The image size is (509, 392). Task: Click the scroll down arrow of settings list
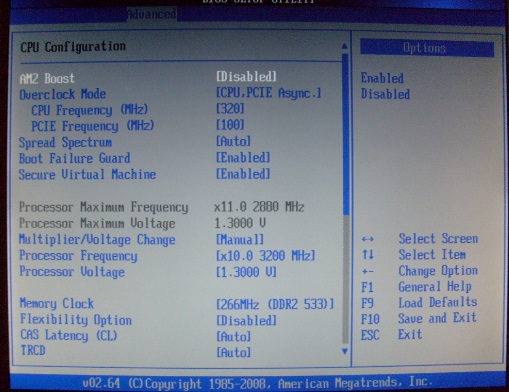click(345, 352)
